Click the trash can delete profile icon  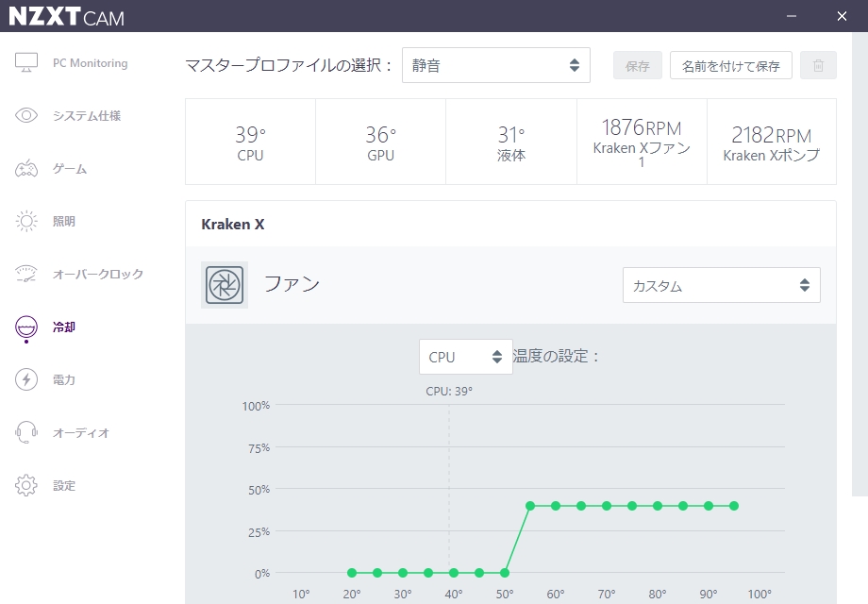(x=818, y=65)
